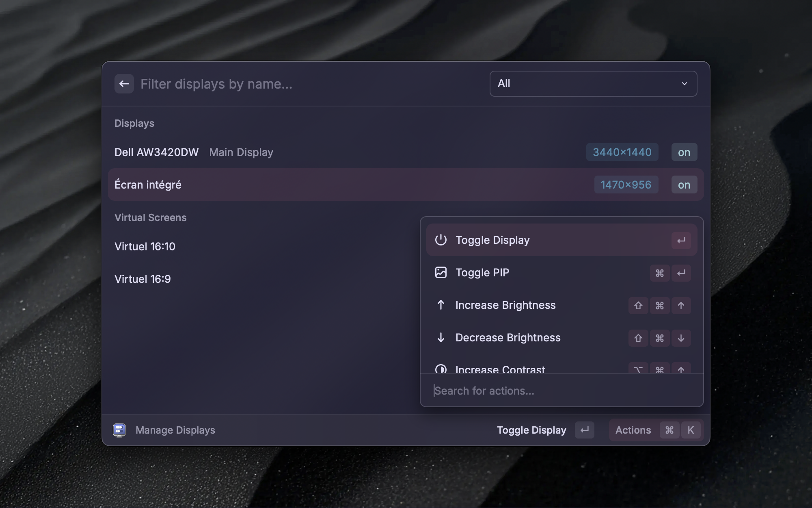
Task: Click the Increase Brightness up-arrow icon
Action: coord(441,305)
